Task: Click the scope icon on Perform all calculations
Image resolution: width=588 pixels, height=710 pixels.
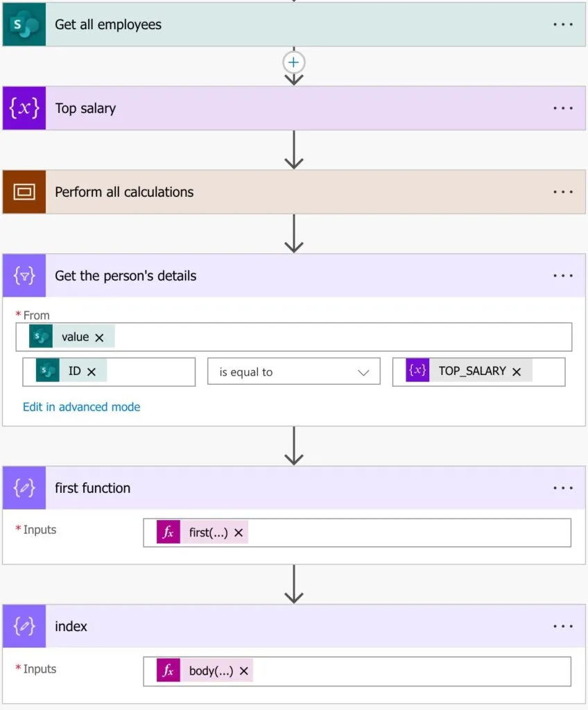Action: (24, 192)
